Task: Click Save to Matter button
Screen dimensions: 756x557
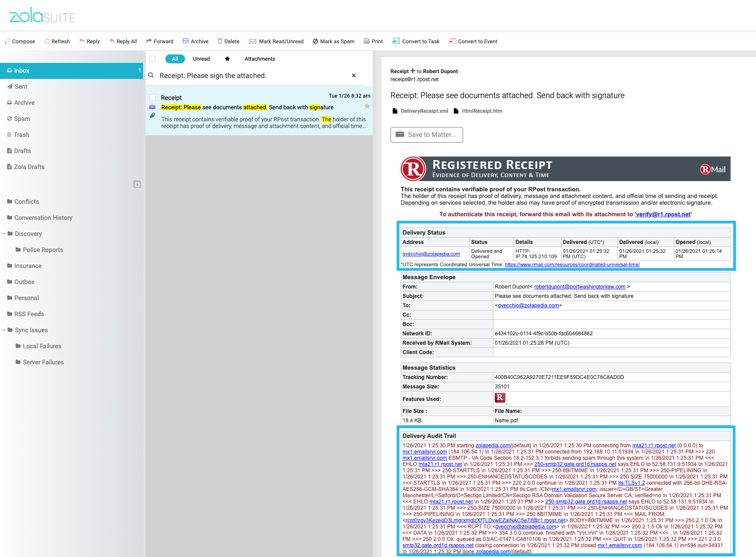Action: (x=427, y=135)
